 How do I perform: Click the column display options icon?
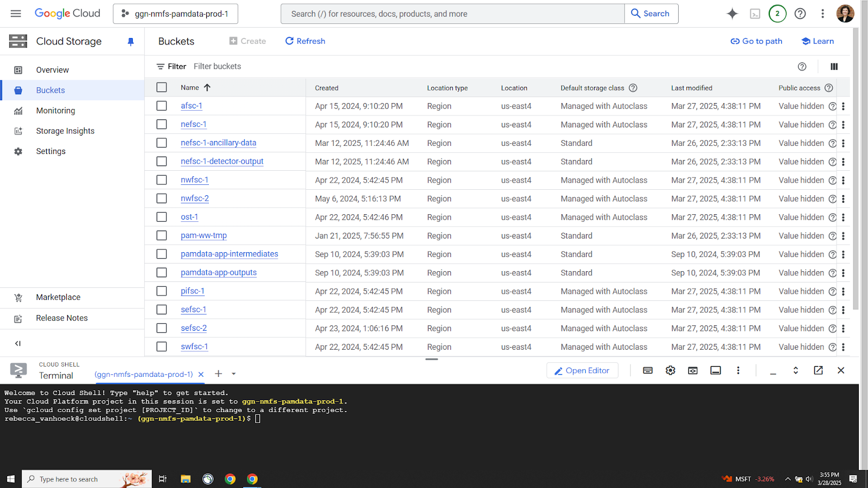pyautogui.click(x=834, y=67)
